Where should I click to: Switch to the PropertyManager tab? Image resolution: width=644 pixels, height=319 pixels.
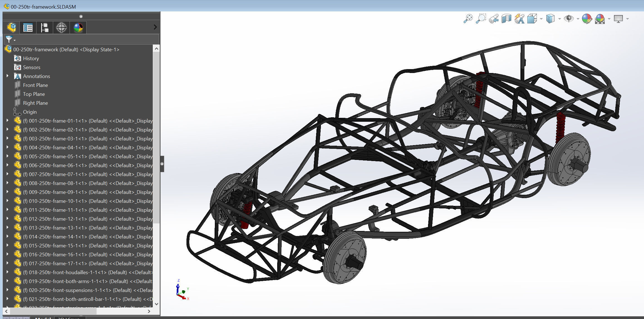coord(28,27)
